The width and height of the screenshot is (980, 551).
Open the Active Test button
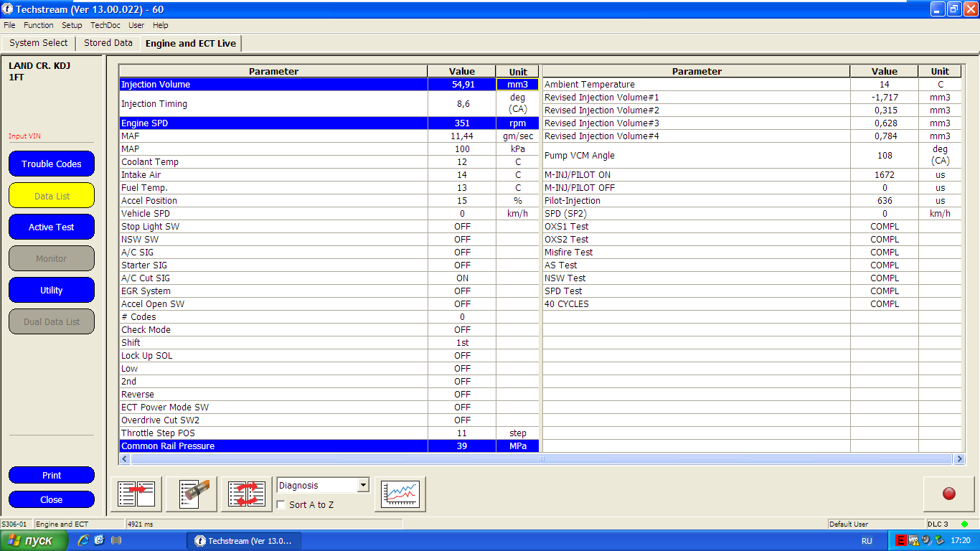tap(52, 227)
